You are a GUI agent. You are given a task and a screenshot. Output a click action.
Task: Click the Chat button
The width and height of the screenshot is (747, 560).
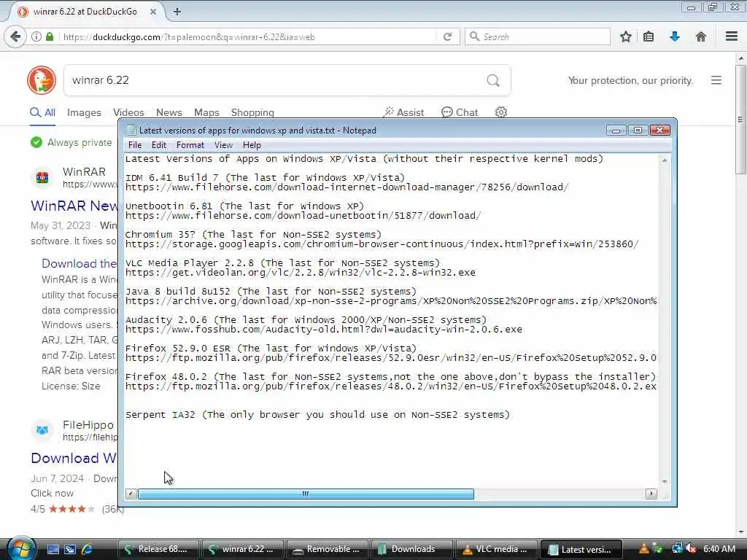(460, 112)
